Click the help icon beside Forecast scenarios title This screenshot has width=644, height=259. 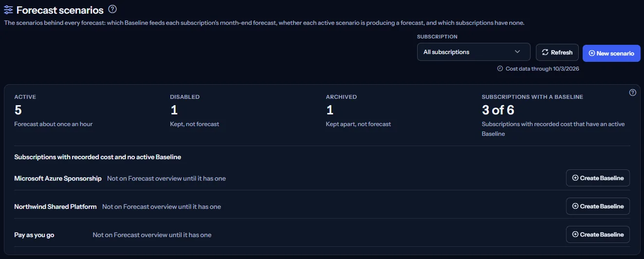click(x=112, y=9)
